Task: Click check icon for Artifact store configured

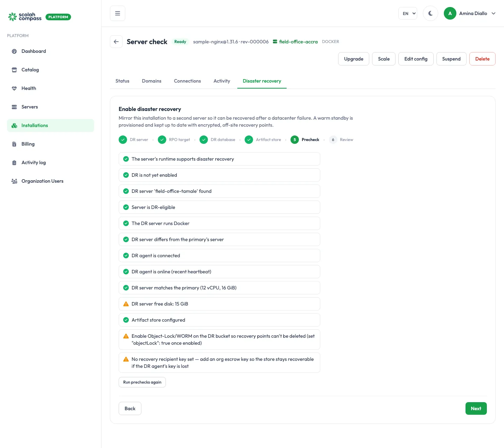Action: (126, 320)
